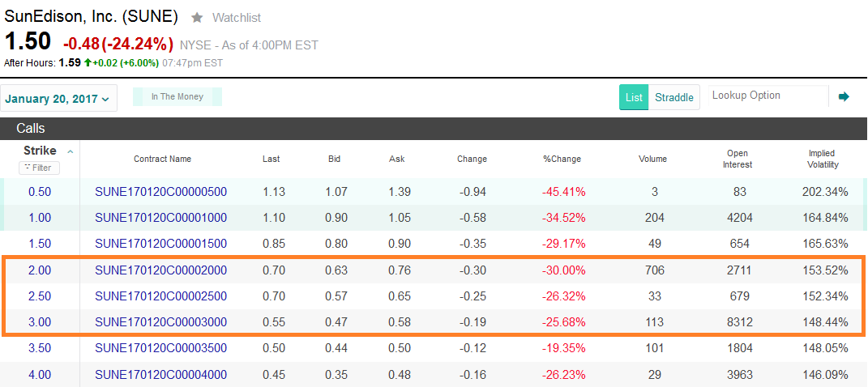Viewport: 868px width, 387px height.
Task: Select the 4.00 strike price
Action: [40, 374]
